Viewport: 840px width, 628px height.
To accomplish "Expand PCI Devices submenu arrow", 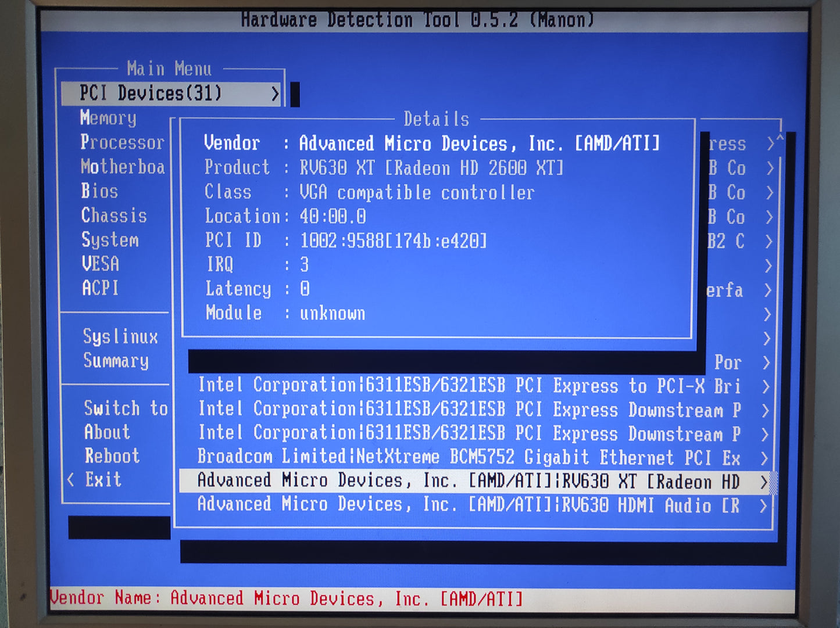I will point(275,94).
